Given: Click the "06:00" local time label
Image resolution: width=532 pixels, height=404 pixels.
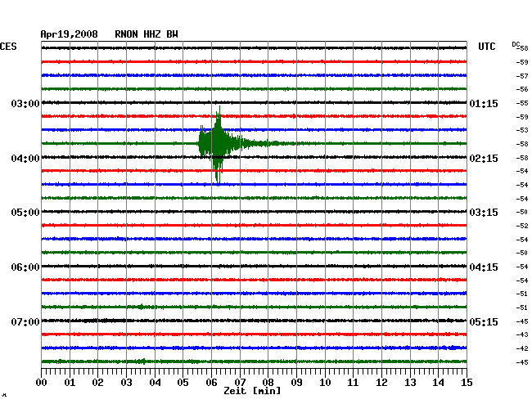Looking at the screenshot, I should coord(25,267).
